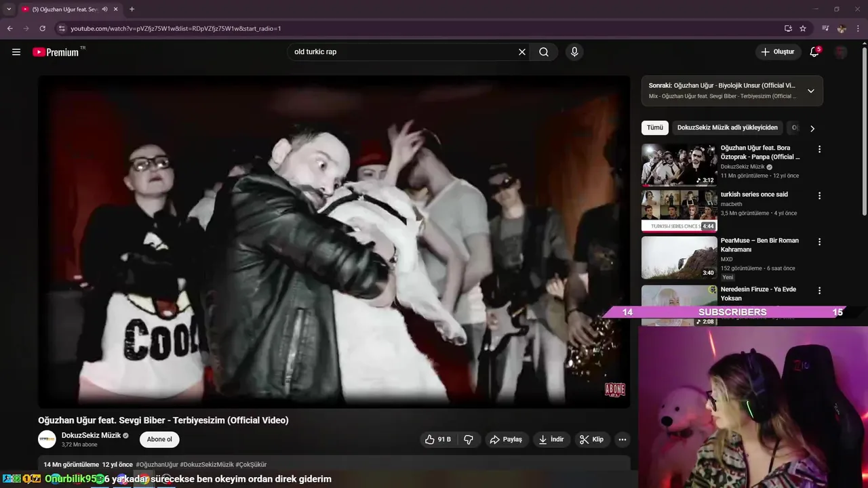Reload the current page
This screenshot has width=868, height=488.
point(42,28)
